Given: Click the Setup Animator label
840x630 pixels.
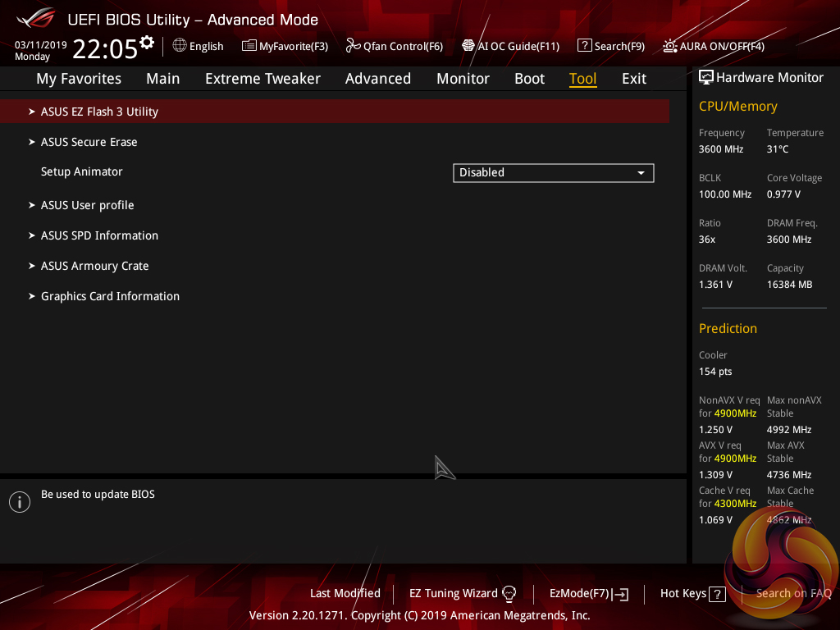Looking at the screenshot, I should [81, 171].
